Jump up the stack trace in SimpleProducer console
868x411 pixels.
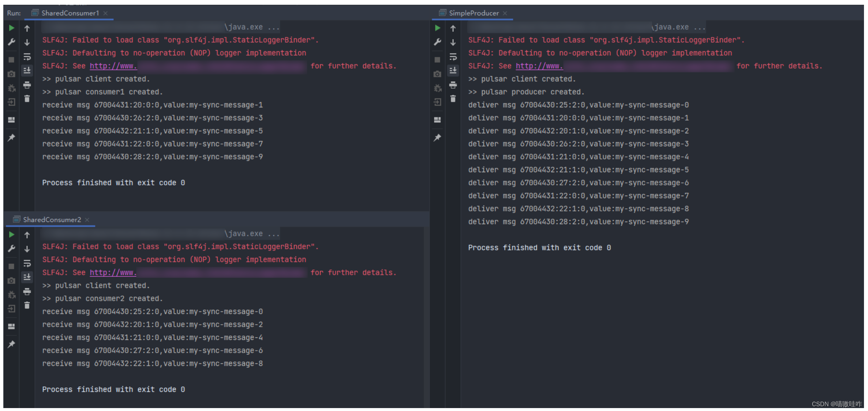pyautogui.click(x=453, y=28)
